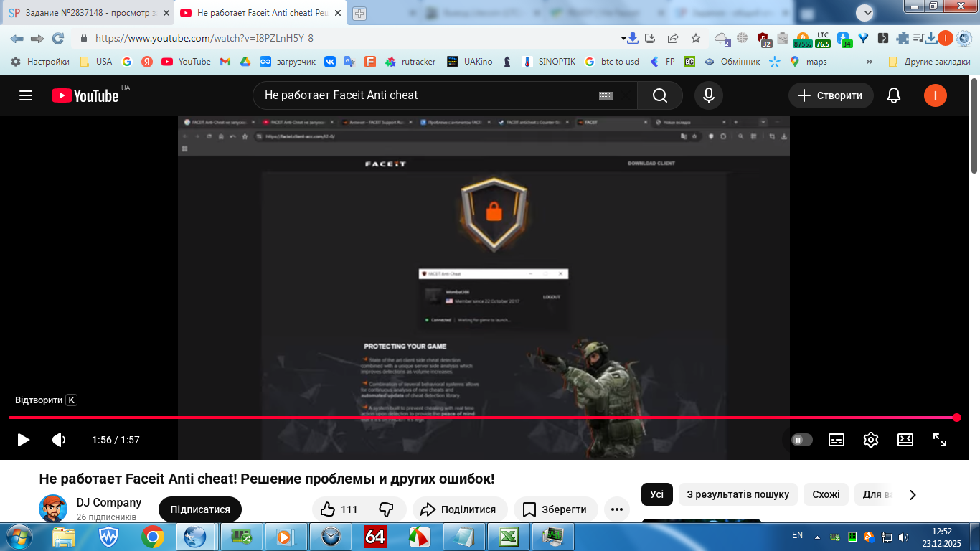Open the extensions puzzle menu
The width and height of the screenshot is (980, 551).
click(x=903, y=39)
